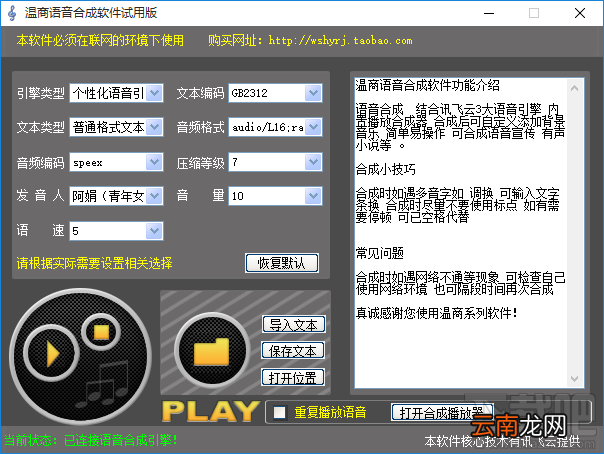
Task: Click the 合成小技巧 heading line
Action: coord(385,169)
